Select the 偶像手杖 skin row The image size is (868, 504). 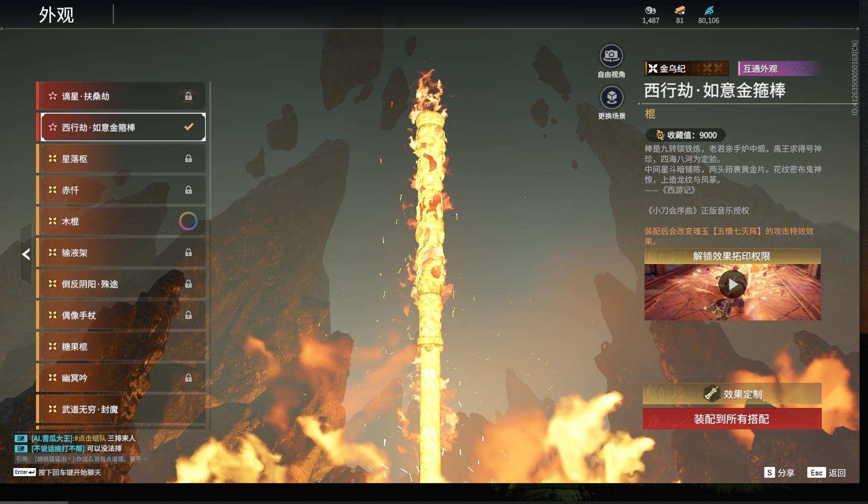click(x=121, y=316)
